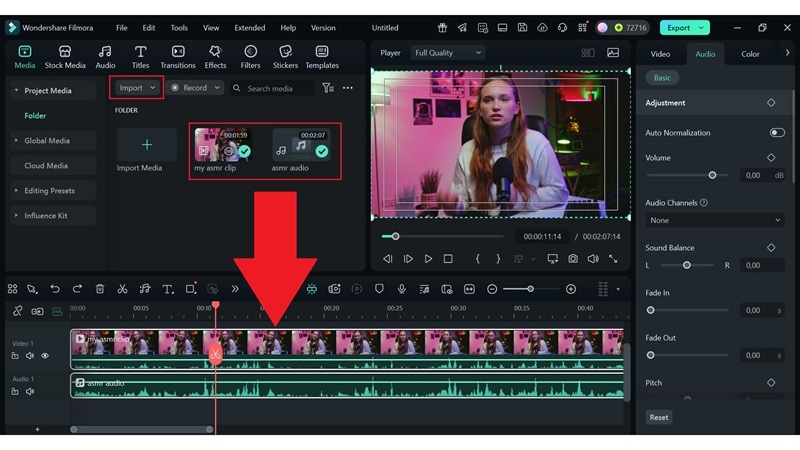Click the Export button

(684, 28)
